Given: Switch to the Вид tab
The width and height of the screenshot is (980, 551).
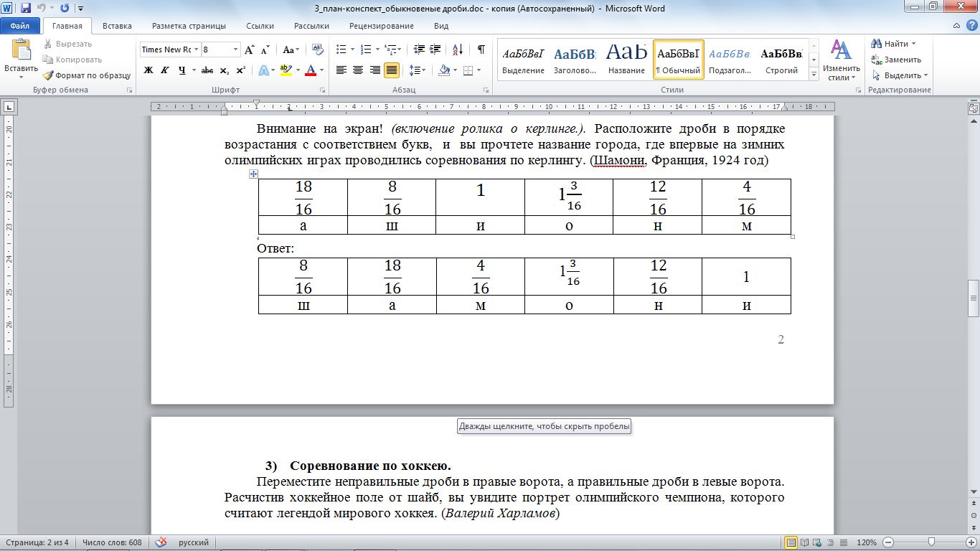Looking at the screenshot, I should coord(441,26).
